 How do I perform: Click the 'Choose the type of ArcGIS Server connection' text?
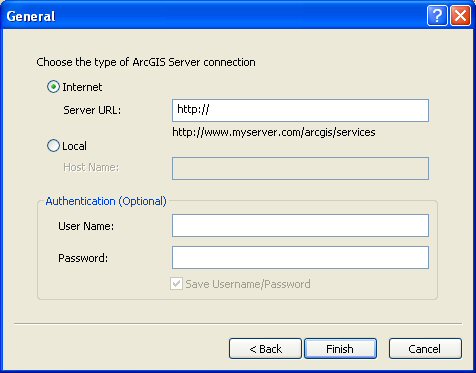coord(146,62)
